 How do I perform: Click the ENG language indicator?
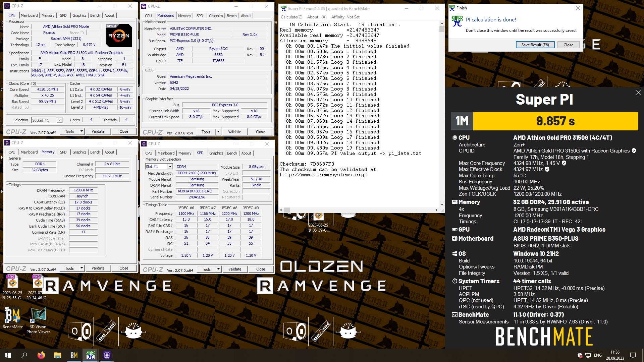598,355
